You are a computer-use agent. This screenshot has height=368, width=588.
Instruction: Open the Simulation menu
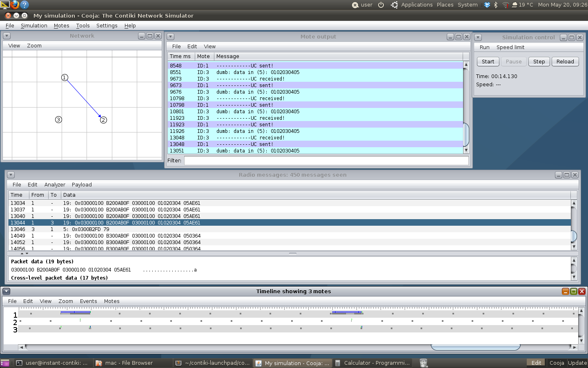pos(34,25)
